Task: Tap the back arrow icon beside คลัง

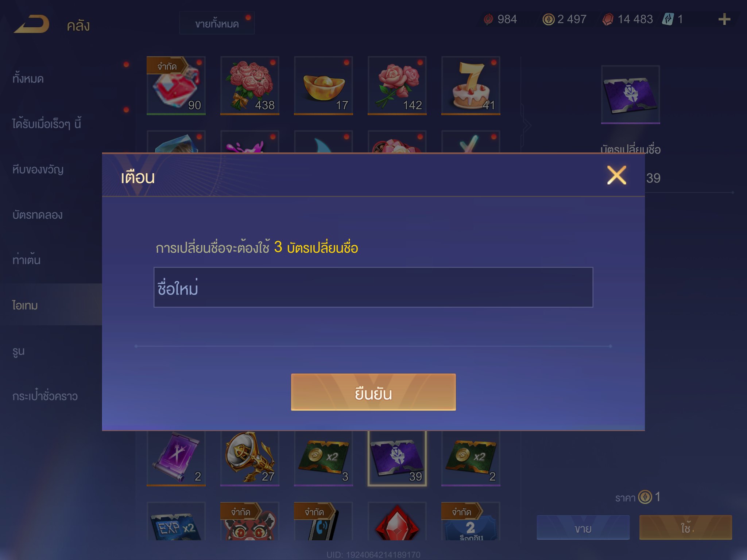Action: (32, 24)
